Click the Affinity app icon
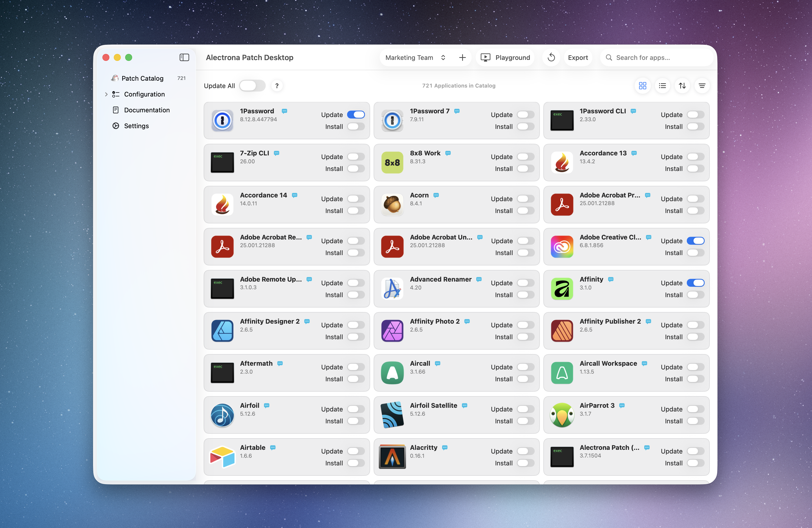This screenshot has width=812, height=528. tap(562, 288)
